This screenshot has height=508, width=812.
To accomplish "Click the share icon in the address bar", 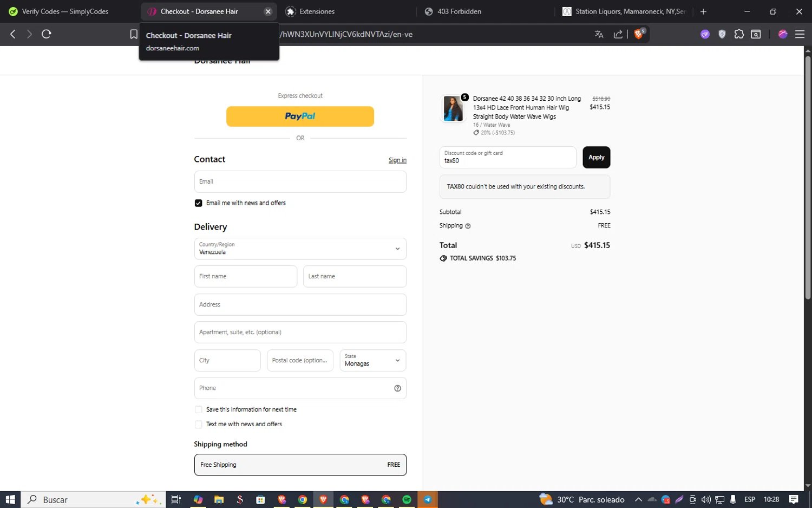I will pyautogui.click(x=618, y=34).
